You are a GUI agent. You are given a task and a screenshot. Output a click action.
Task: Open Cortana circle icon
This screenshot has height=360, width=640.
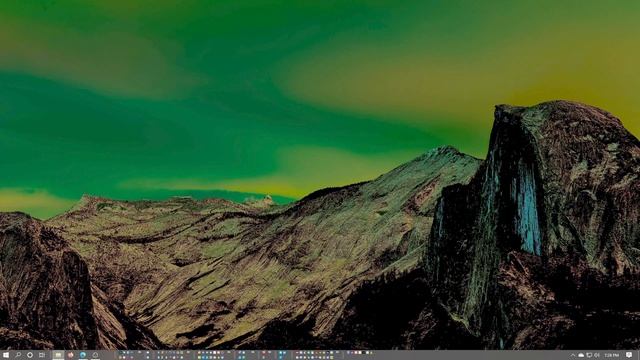[30, 355]
